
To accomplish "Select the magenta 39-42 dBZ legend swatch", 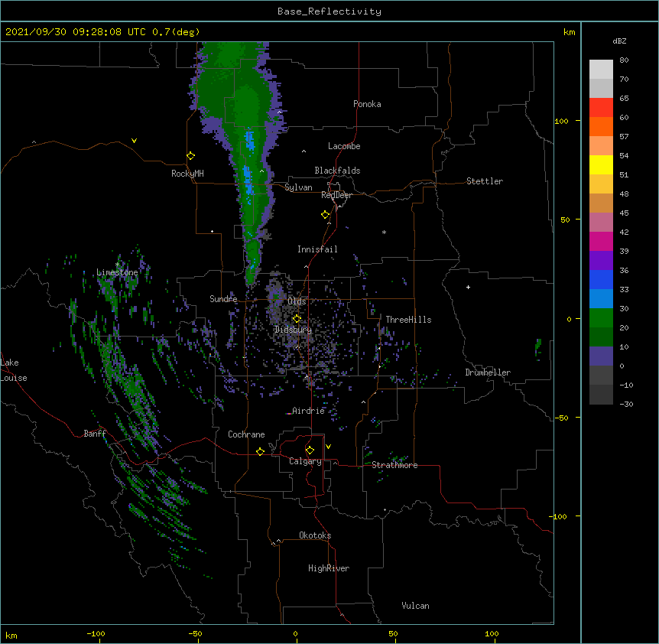I will 601,241.
